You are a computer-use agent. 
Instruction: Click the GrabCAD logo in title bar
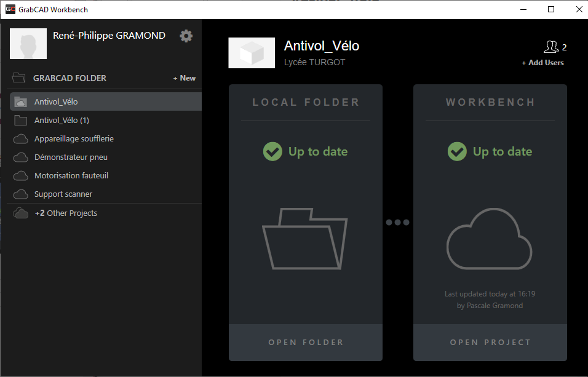[x=10, y=9]
